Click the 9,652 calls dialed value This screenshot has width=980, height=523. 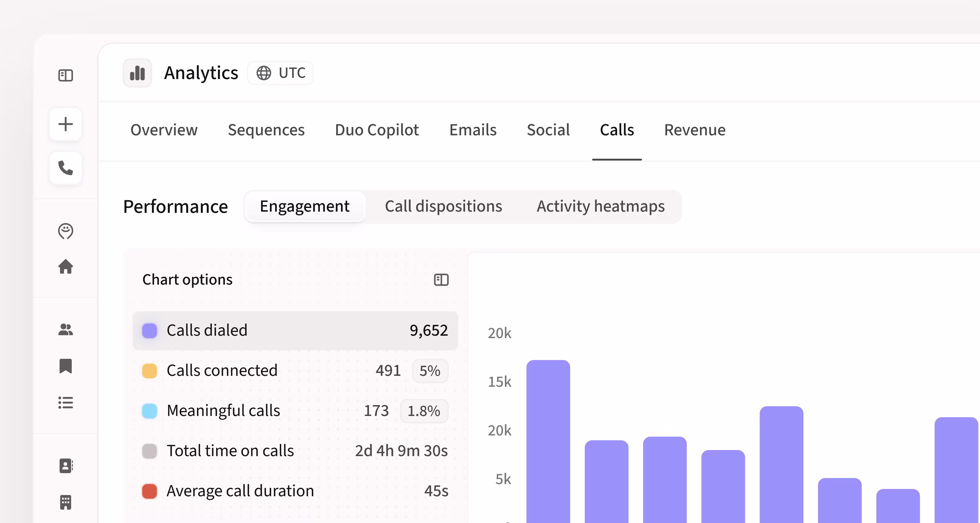click(x=429, y=331)
